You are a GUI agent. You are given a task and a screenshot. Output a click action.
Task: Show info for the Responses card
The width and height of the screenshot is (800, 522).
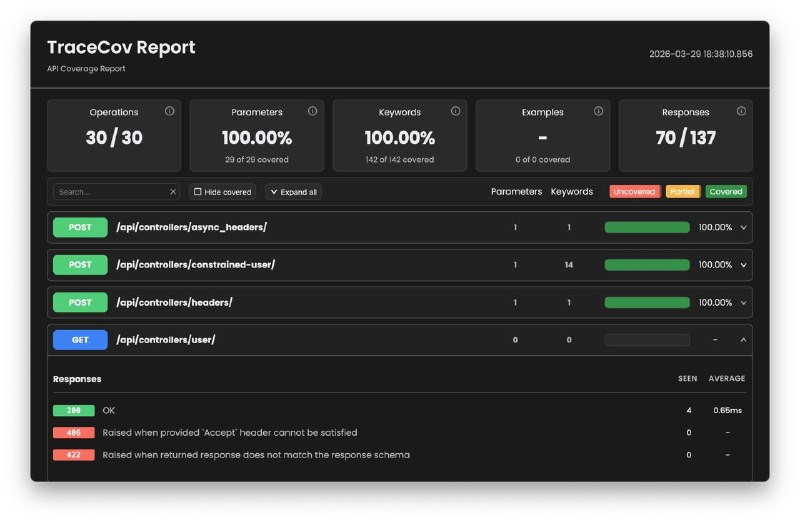[741, 112]
